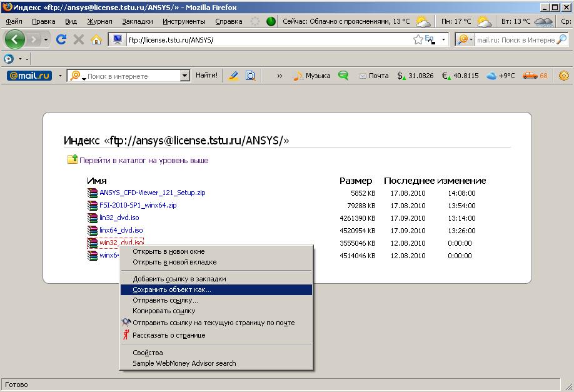
Task: Bookmark this page with the star icon
Action: tap(418, 39)
